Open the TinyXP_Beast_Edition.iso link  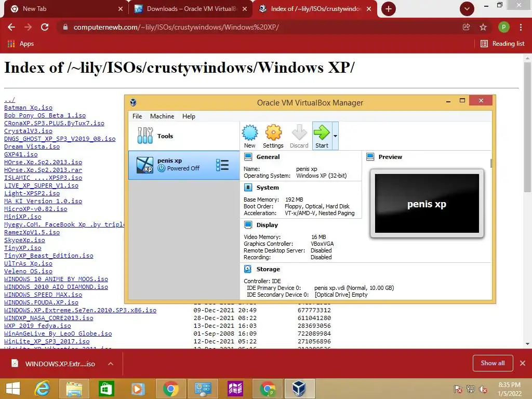(48, 256)
